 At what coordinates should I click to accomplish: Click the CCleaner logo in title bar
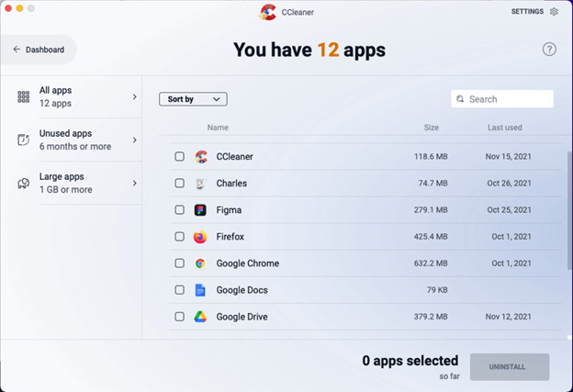268,12
